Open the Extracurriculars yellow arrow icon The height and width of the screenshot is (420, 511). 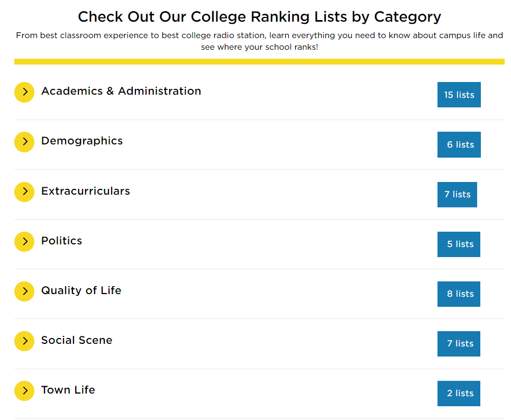(x=24, y=191)
